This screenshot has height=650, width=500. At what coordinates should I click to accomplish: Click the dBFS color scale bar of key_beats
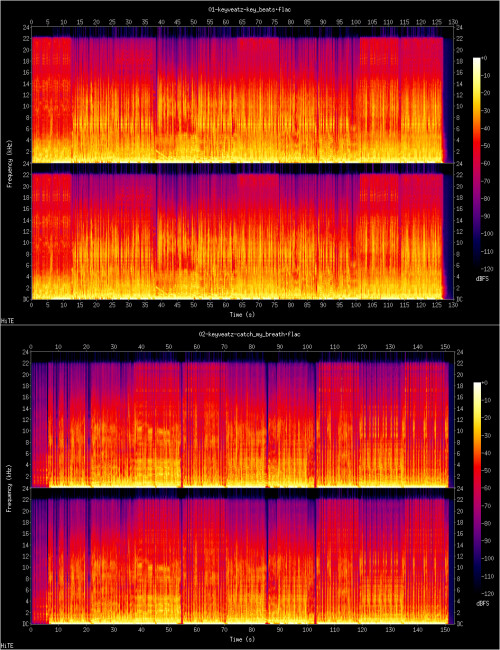477,161
